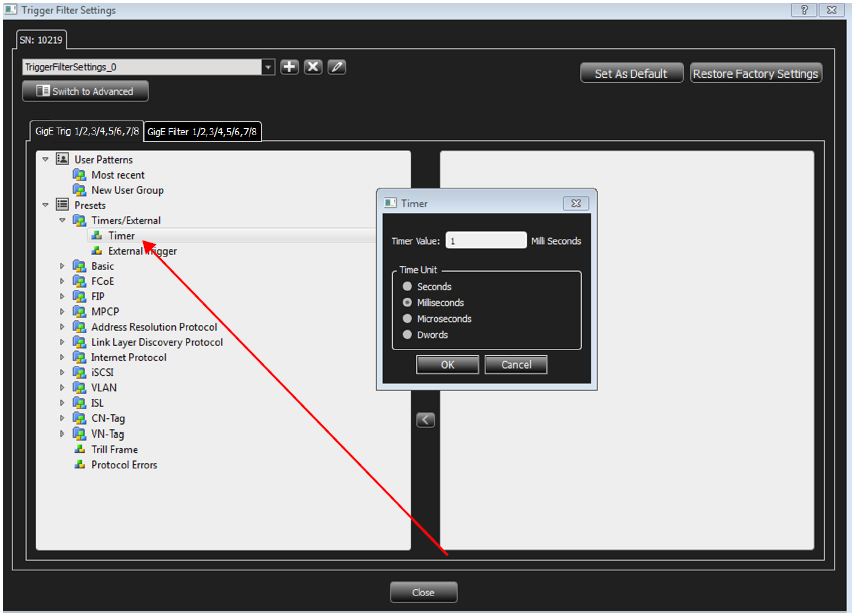Choose Microseconds radio button

[x=407, y=318]
